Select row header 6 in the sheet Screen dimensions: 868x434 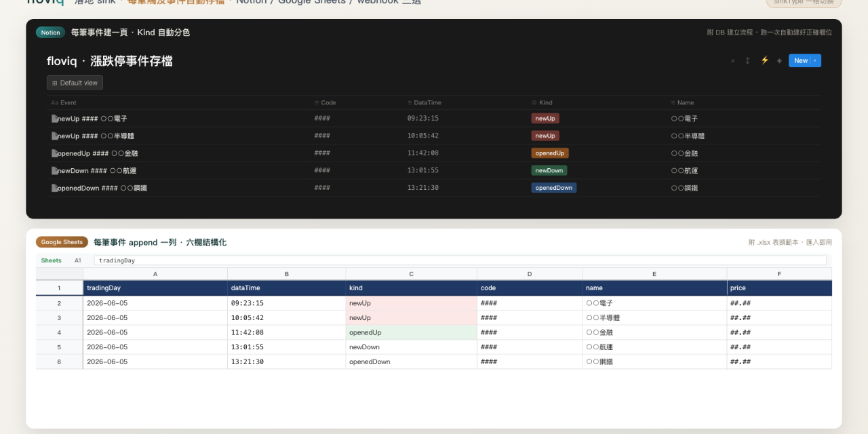coord(60,362)
